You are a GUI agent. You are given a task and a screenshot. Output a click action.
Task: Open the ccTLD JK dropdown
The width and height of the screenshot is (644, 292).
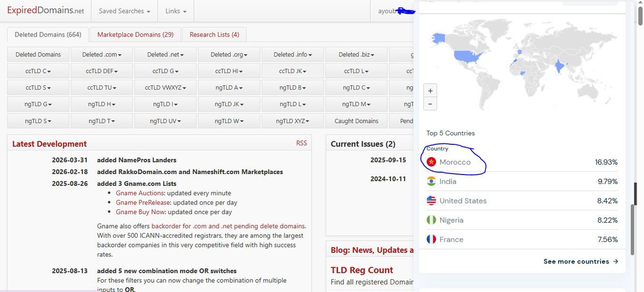(292, 71)
